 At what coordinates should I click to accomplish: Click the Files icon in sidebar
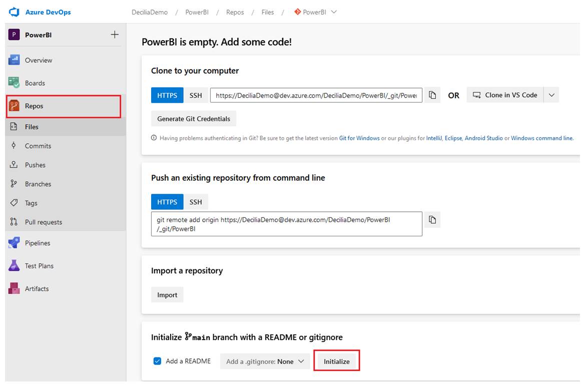click(14, 127)
